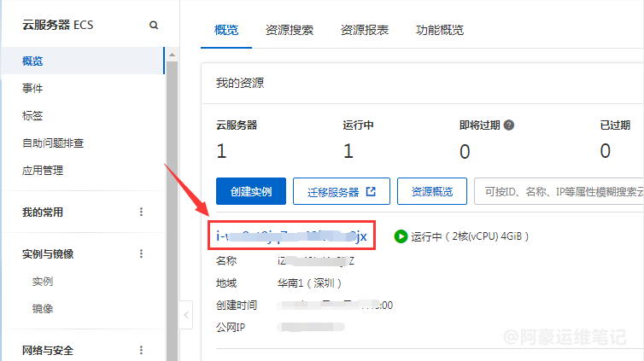The image size is (644, 361).
Task: Switch to the 资源报表 tab
Action: pyautogui.click(x=365, y=30)
